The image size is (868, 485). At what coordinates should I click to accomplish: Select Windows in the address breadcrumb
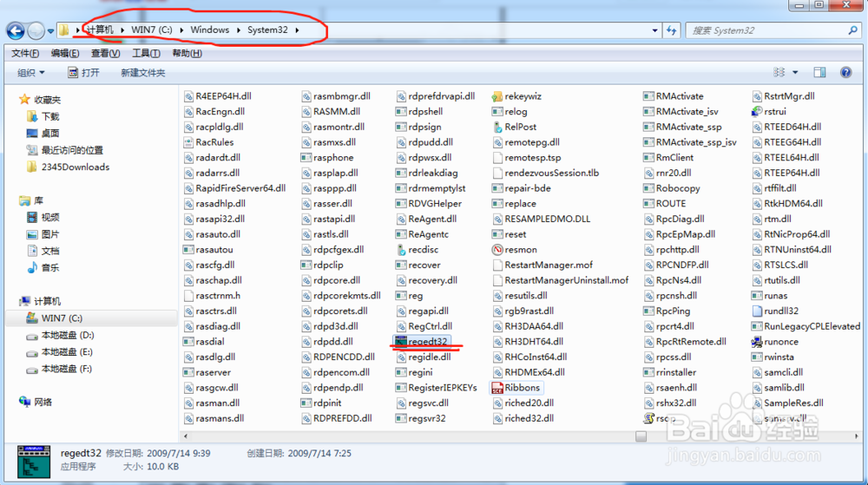[x=210, y=29]
